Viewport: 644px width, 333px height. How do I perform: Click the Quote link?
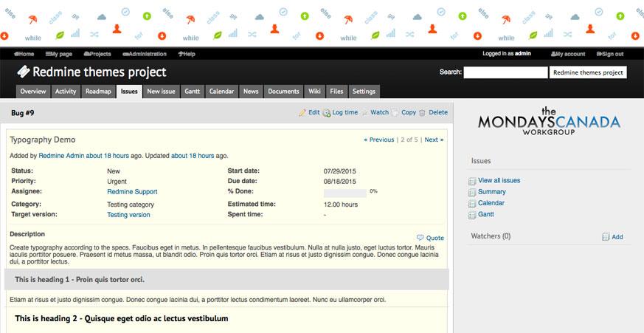[435, 238]
